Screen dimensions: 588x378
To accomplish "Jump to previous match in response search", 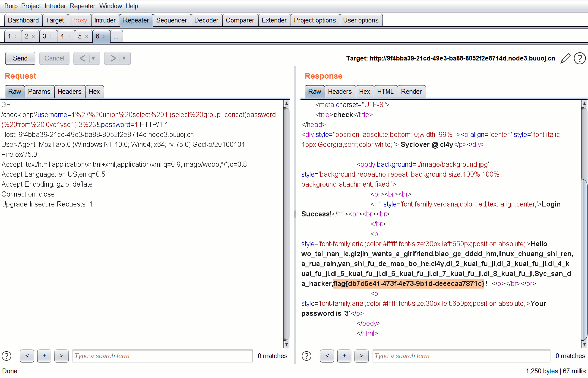I will click(327, 356).
